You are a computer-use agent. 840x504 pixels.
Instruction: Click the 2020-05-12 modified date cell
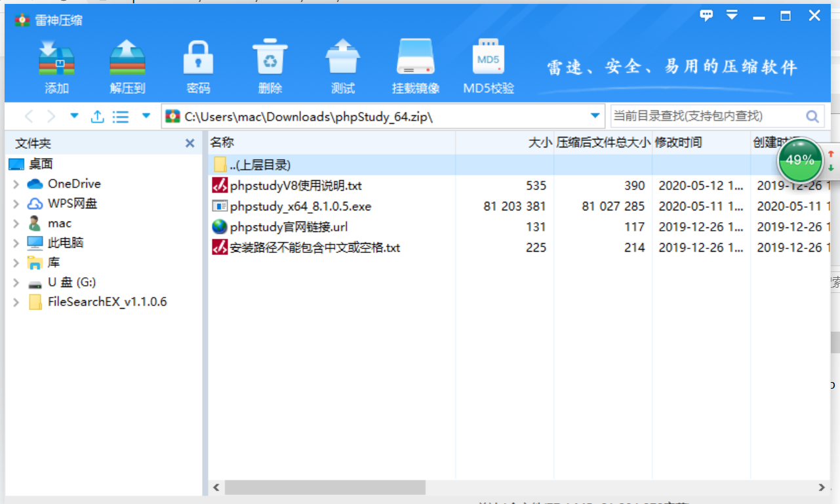(701, 185)
